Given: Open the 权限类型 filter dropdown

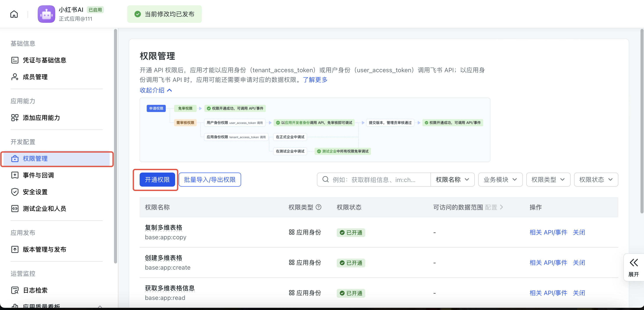Looking at the screenshot, I should [x=548, y=180].
